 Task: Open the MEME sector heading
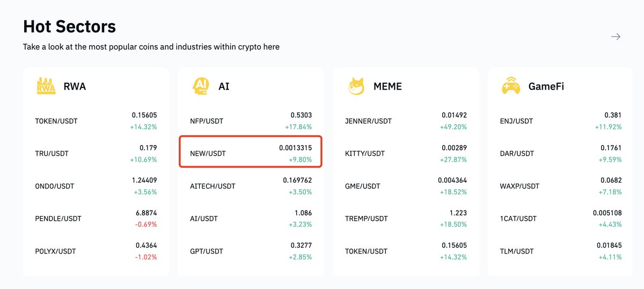387,86
